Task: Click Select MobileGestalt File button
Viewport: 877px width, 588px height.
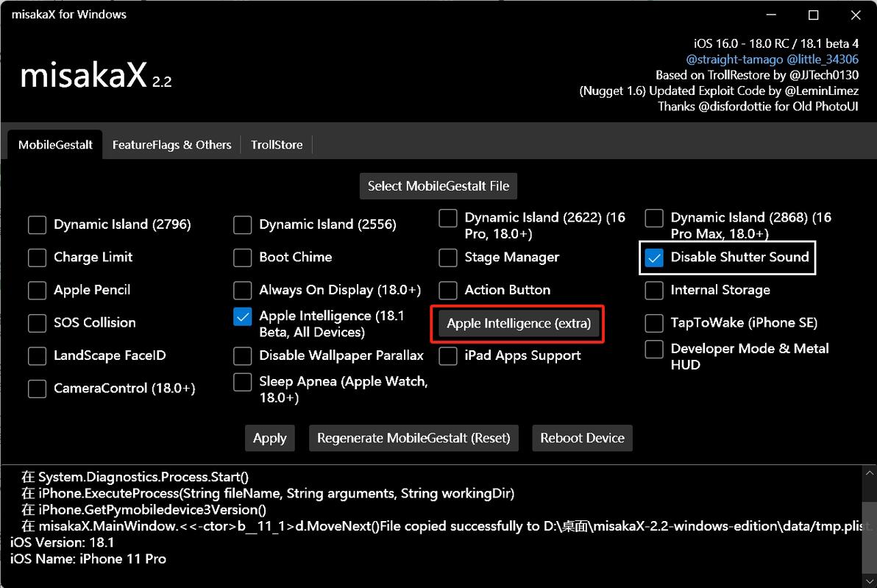Action: (x=438, y=186)
